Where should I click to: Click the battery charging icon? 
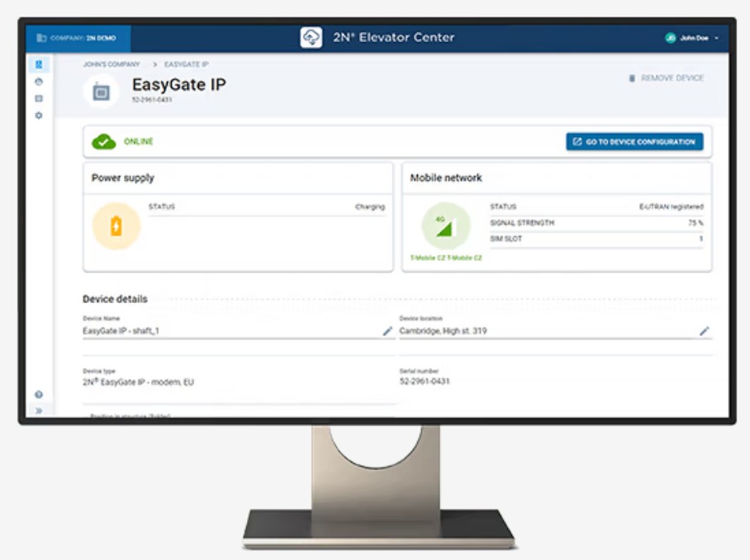click(x=116, y=225)
